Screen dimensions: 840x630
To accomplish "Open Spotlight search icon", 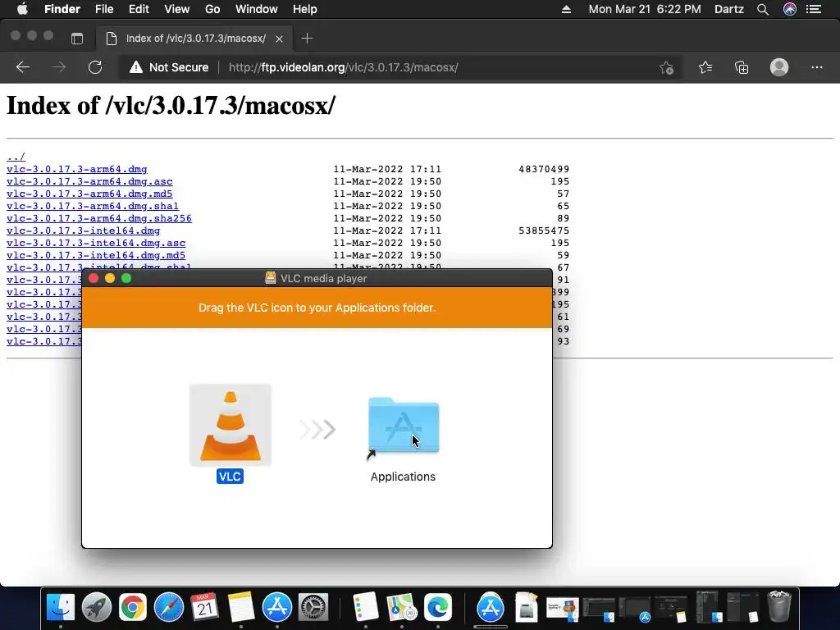I will coord(763,9).
